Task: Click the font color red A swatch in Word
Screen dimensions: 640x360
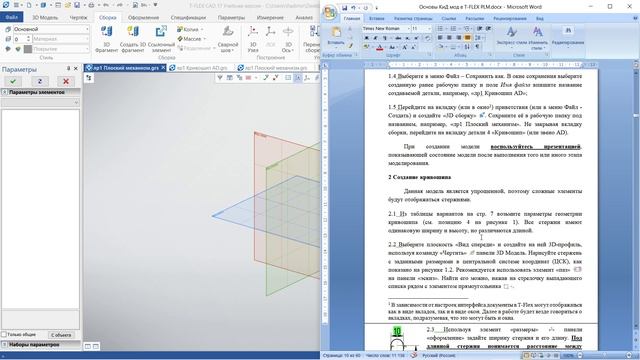Action: click(380, 47)
